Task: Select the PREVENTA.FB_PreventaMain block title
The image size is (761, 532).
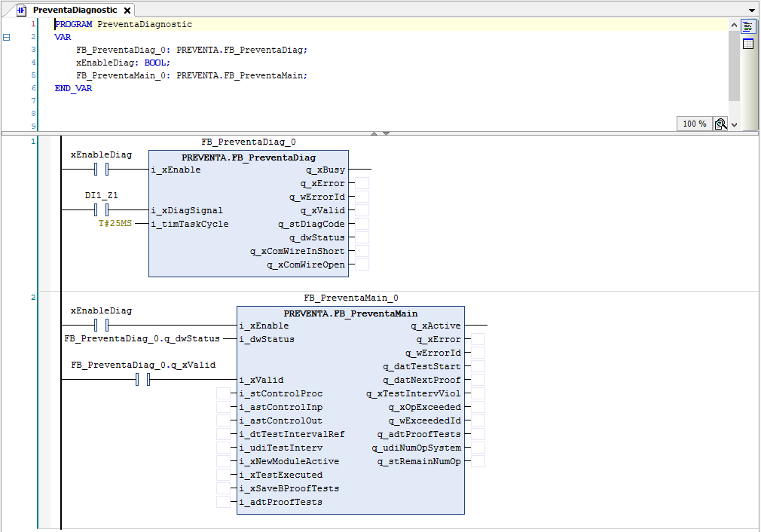Action: pyautogui.click(x=350, y=313)
